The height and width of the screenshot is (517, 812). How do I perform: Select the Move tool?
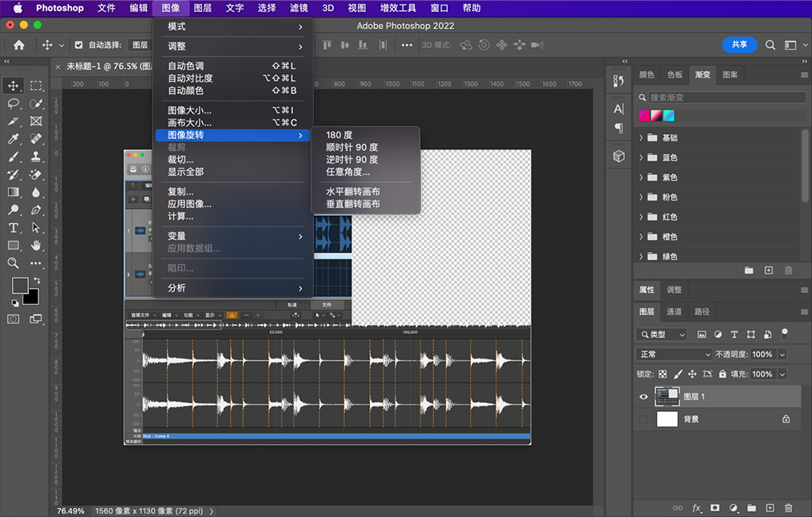(x=13, y=85)
